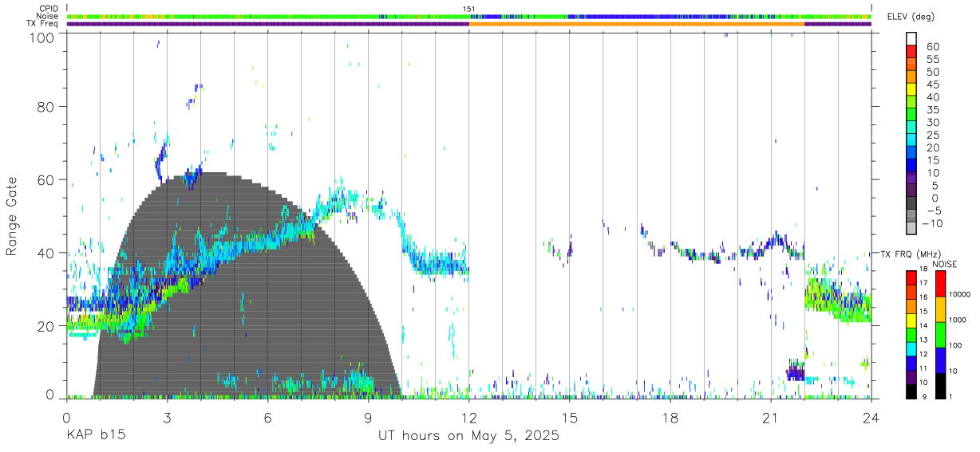Click the green scatter cluster near gate 26 after 22 UT
This screenshot has width=980, height=452.
pos(838,299)
